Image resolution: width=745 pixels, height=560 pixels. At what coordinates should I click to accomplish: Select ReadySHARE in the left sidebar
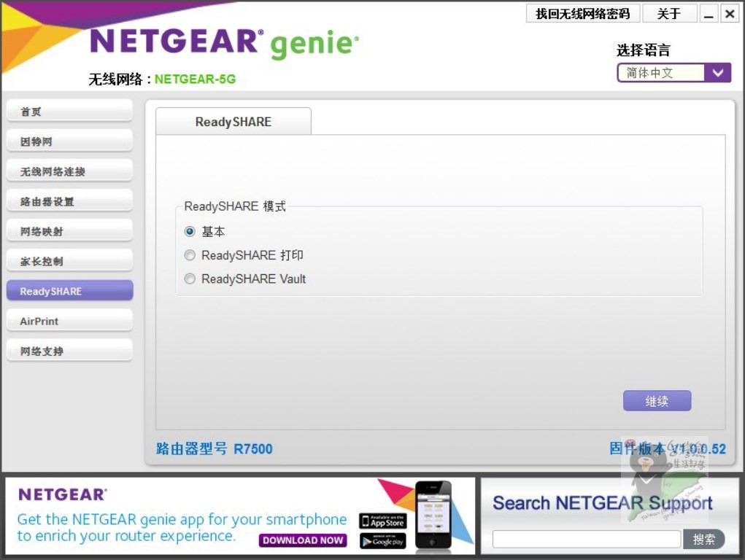[x=69, y=291]
